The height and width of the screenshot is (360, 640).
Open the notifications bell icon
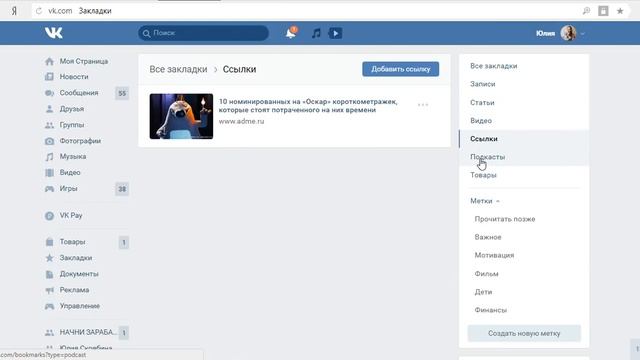pos(291,33)
